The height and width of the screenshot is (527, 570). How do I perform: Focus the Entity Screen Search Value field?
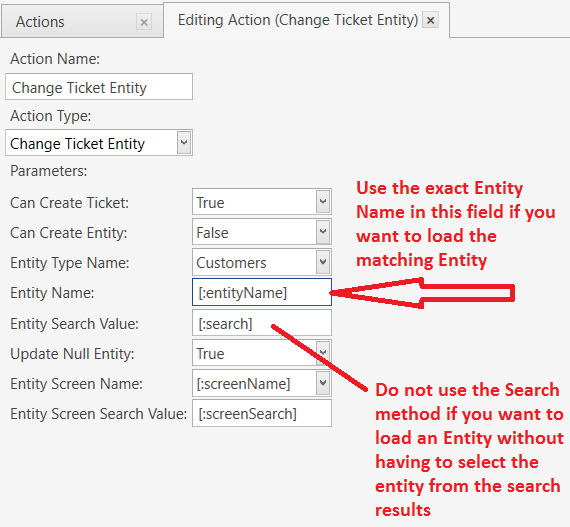coord(262,413)
